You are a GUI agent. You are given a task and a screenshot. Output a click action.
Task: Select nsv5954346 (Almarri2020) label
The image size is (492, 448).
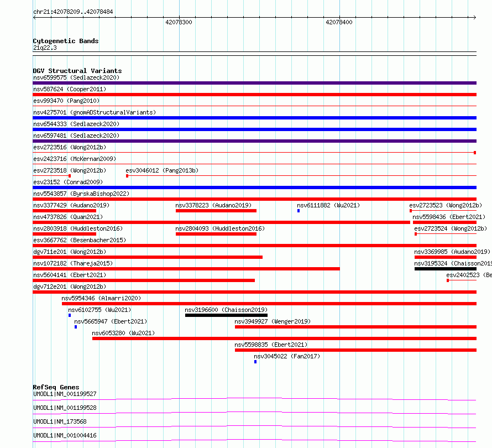pos(101,298)
